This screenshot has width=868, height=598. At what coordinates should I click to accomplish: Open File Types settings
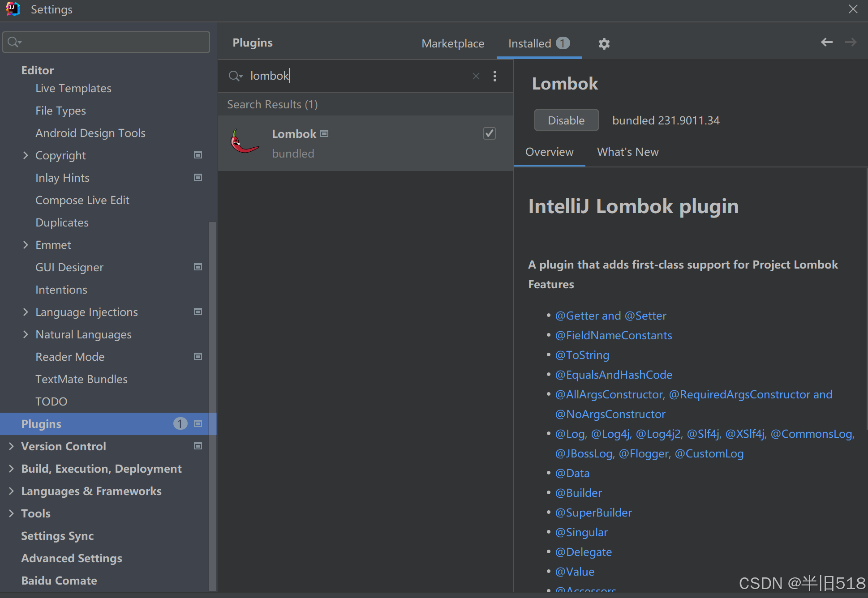(x=60, y=111)
